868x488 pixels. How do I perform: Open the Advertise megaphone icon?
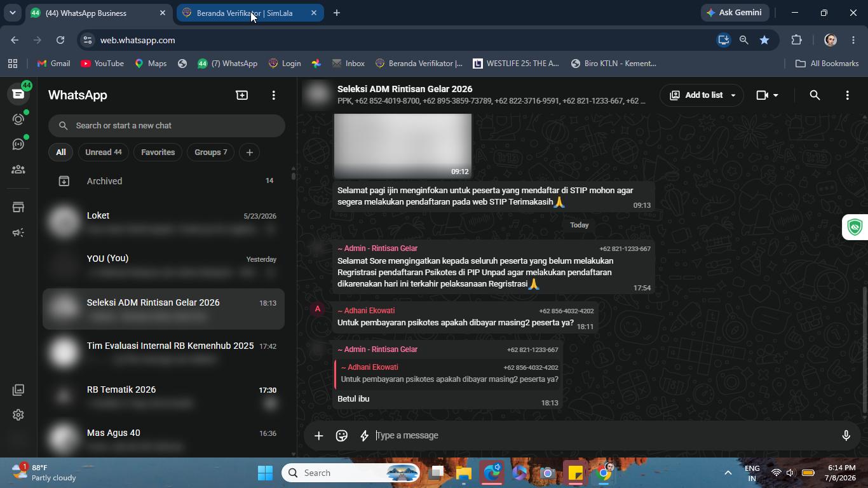tap(18, 233)
